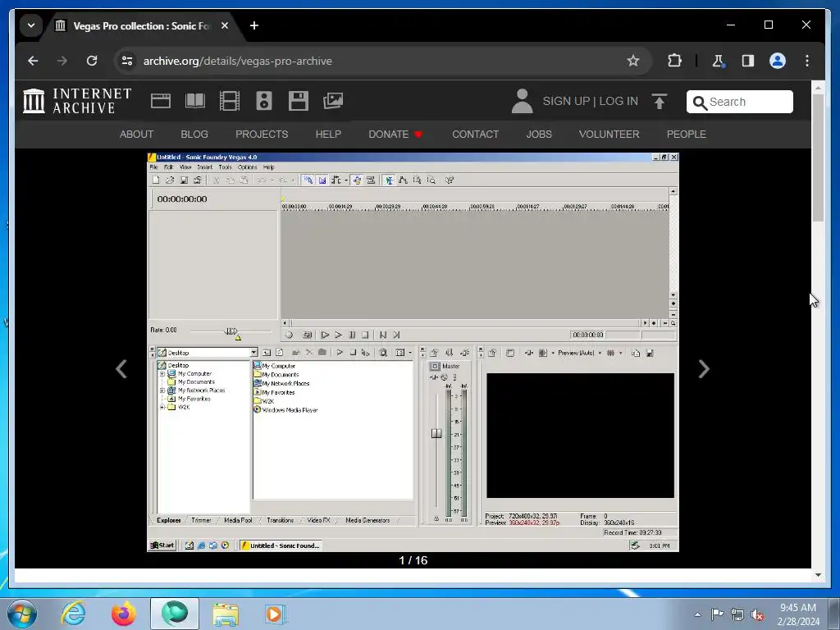Open the media player taskbar icon

click(276, 614)
